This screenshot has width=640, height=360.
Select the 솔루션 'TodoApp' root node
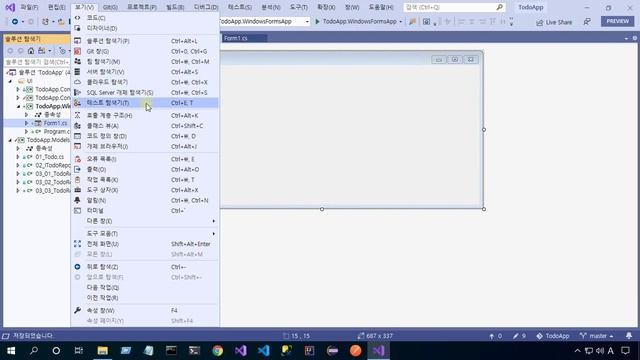tap(40, 73)
